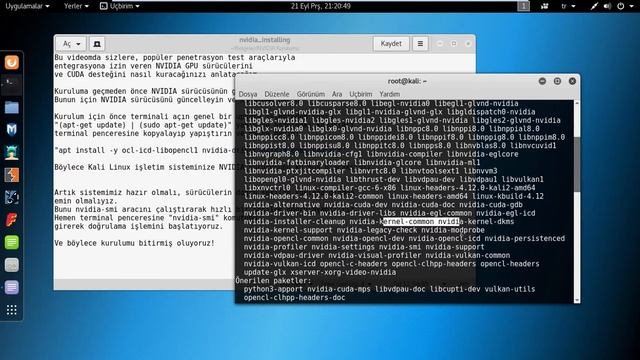Click the power icon in top bar
640x360 pixels.
click(621, 6)
